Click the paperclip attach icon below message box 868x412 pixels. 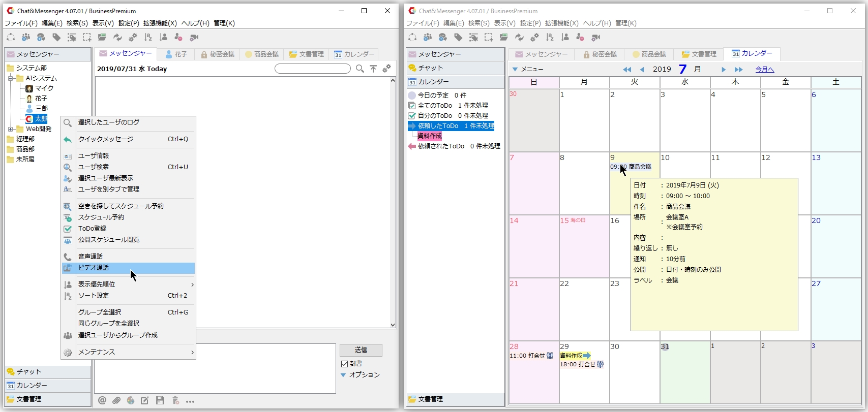116,401
